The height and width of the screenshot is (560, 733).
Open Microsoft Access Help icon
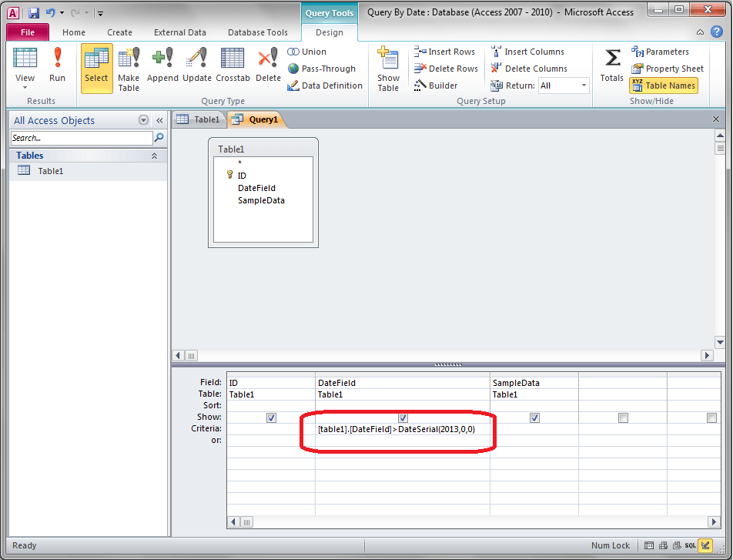717,32
